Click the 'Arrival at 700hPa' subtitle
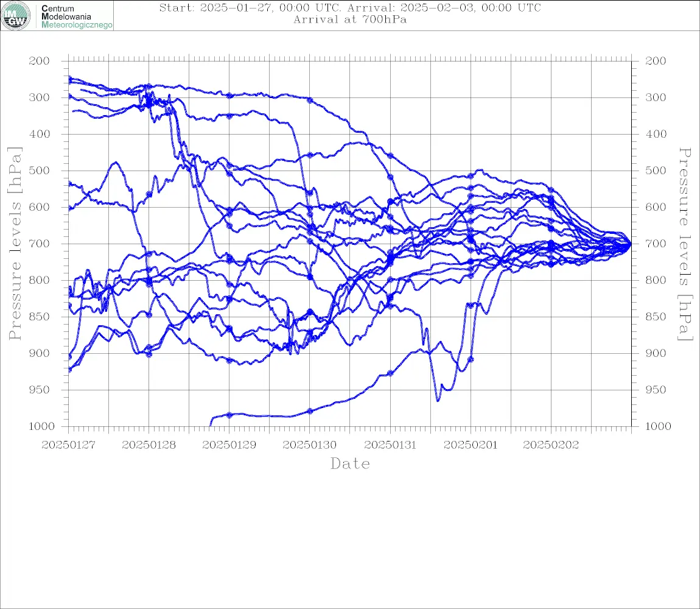 (350, 19)
